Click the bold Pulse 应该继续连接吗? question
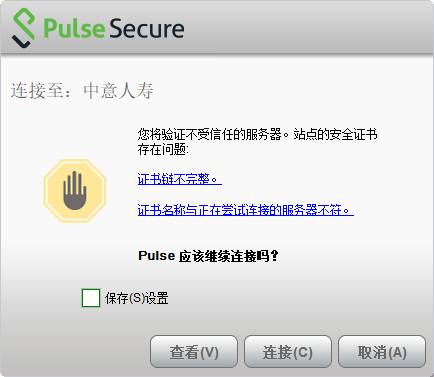 (208, 256)
